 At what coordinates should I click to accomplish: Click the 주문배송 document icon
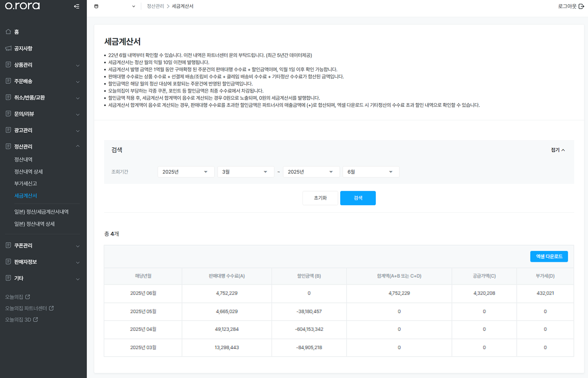click(x=8, y=81)
